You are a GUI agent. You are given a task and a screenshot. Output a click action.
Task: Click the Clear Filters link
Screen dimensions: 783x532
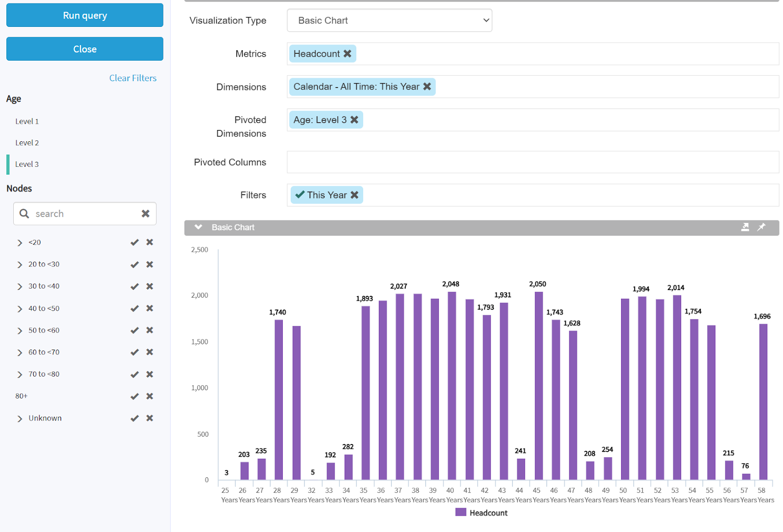(x=133, y=78)
